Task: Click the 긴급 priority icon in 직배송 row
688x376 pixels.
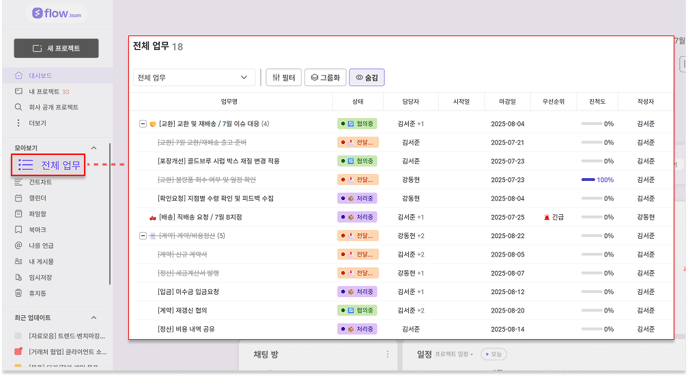Action: coord(547,217)
